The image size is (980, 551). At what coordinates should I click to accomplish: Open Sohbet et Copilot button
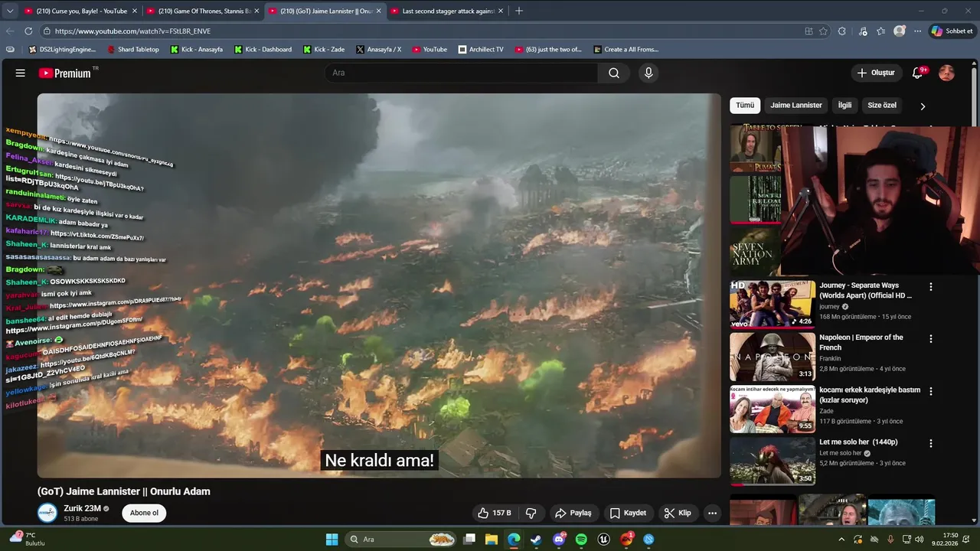(952, 31)
